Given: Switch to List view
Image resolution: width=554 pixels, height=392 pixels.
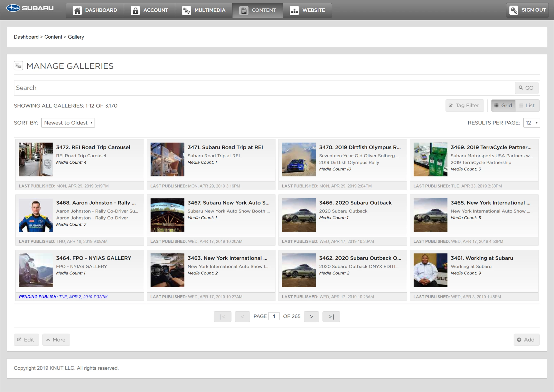Looking at the screenshot, I should click(527, 106).
